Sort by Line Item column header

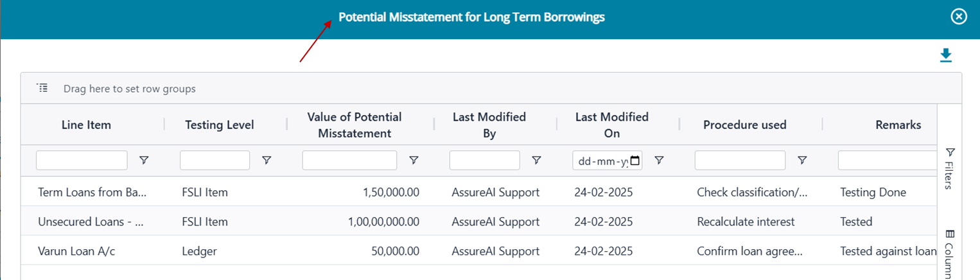pyautogui.click(x=86, y=125)
